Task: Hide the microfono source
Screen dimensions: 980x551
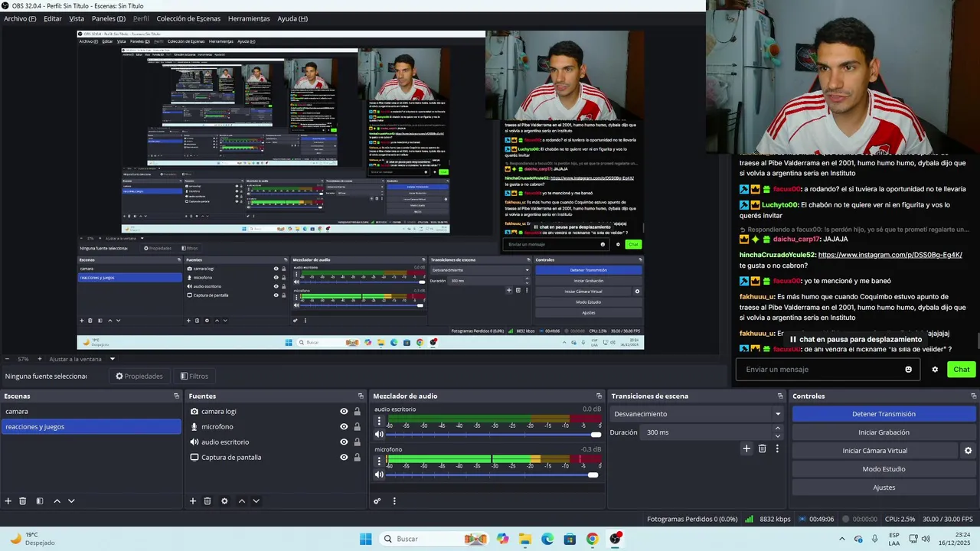Action: pyautogui.click(x=344, y=426)
